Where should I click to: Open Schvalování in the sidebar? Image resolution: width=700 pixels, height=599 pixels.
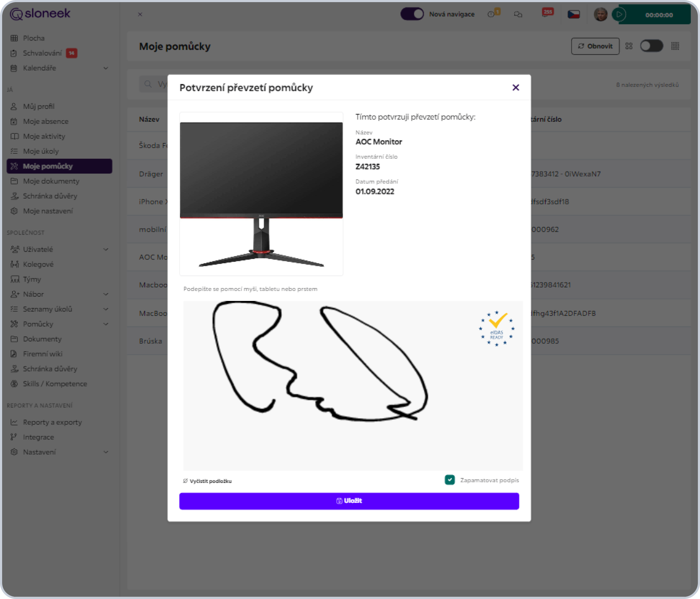tap(42, 53)
